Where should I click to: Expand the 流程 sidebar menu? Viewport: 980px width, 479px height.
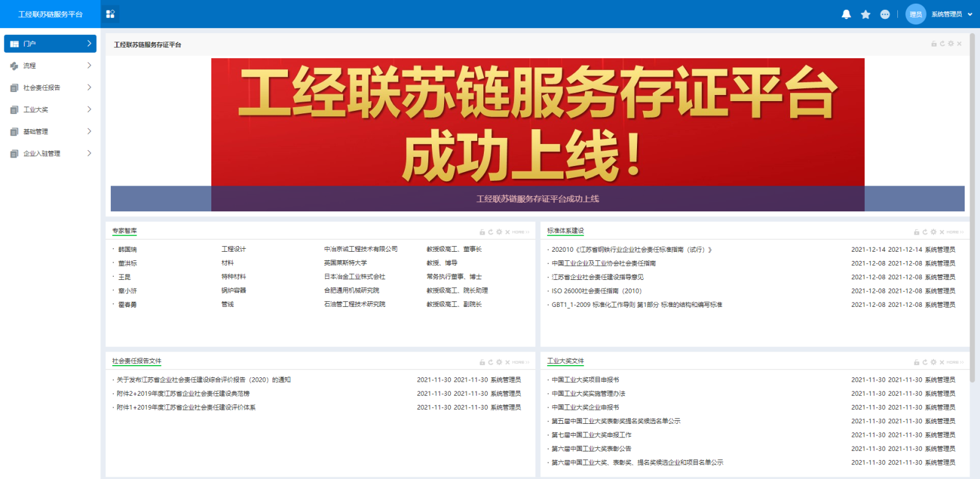pyautogui.click(x=50, y=66)
